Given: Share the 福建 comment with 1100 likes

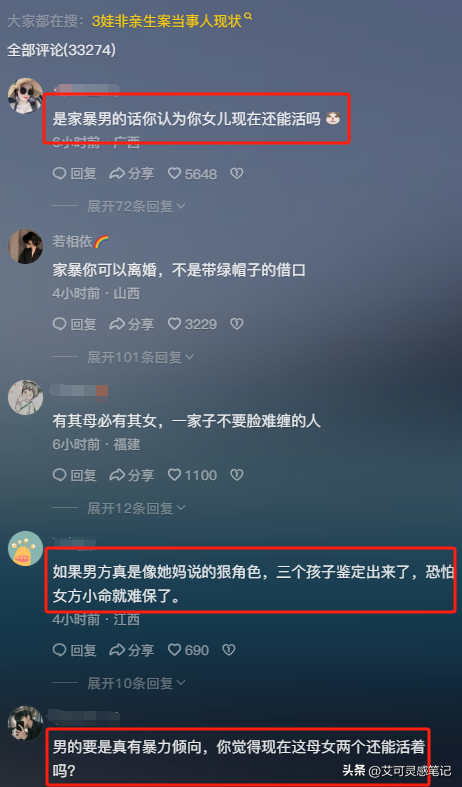Looking at the screenshot, I should click(x=132, y=475).
